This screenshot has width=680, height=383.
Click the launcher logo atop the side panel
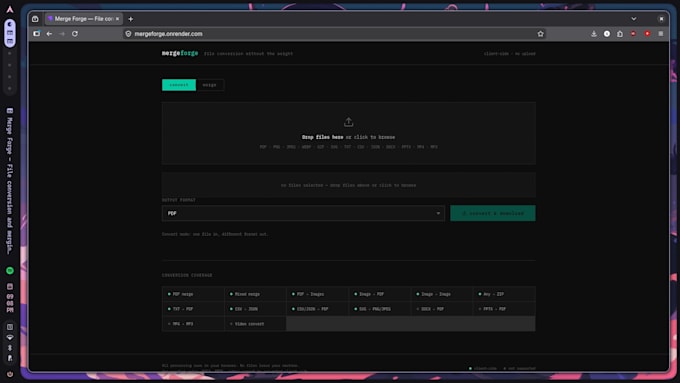tap(10, 9)
